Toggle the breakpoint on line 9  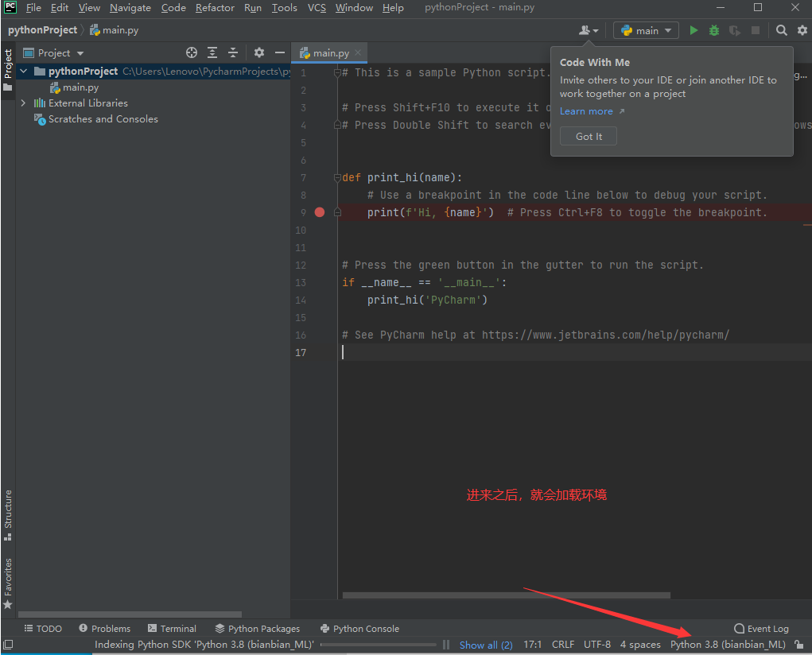(319, 212)
